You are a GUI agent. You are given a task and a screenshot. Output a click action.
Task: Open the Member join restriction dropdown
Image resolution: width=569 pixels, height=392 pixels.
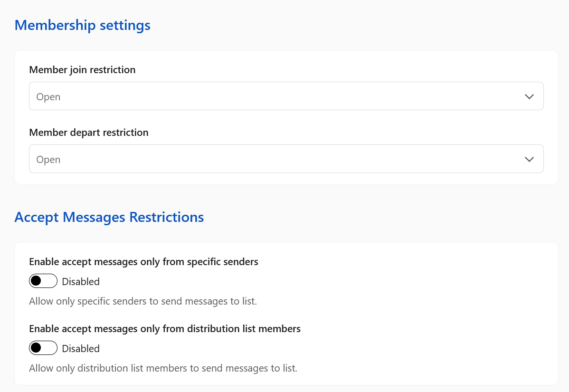pyautogui.click(x=286, y=96)
